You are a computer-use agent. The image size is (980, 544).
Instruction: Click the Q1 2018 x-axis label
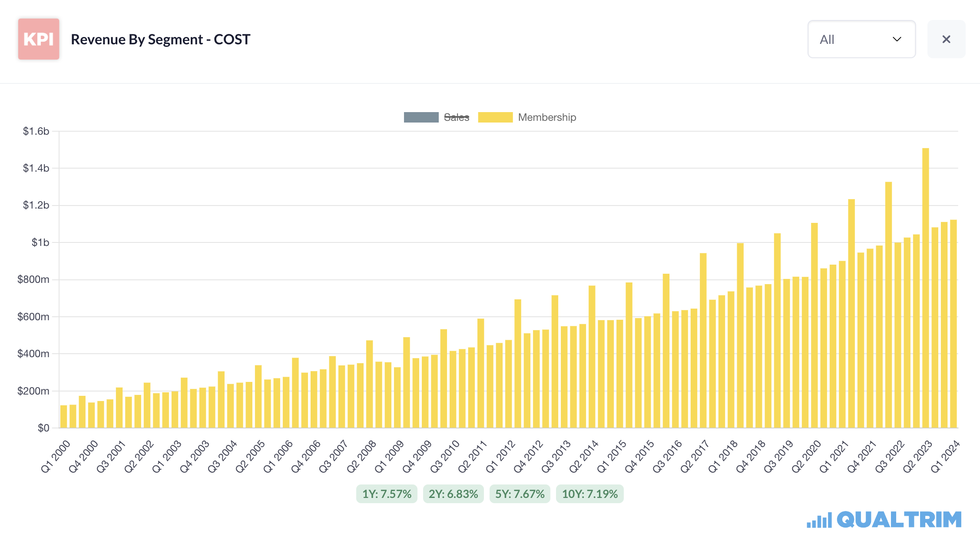[x=722, y=456]
